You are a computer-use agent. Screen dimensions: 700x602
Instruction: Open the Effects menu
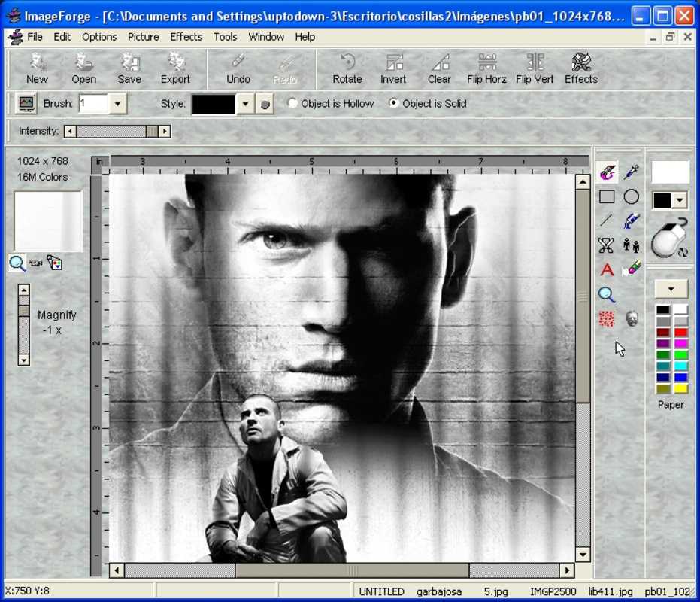(x=186, y=37)
